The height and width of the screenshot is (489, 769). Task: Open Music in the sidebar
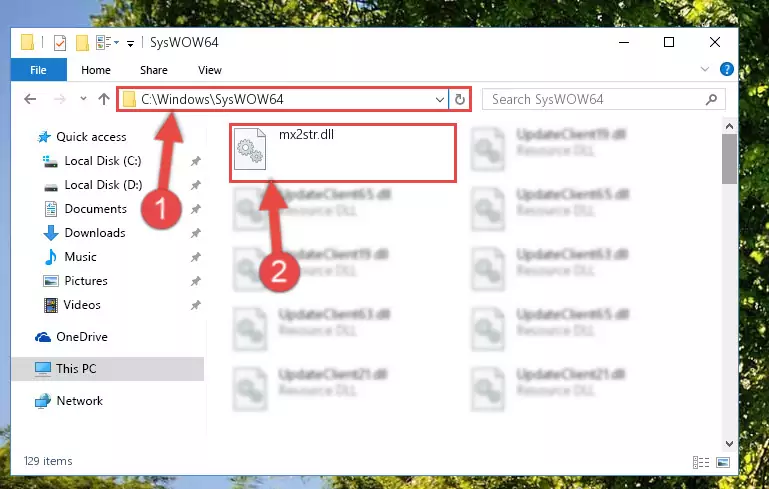[80, 257]
